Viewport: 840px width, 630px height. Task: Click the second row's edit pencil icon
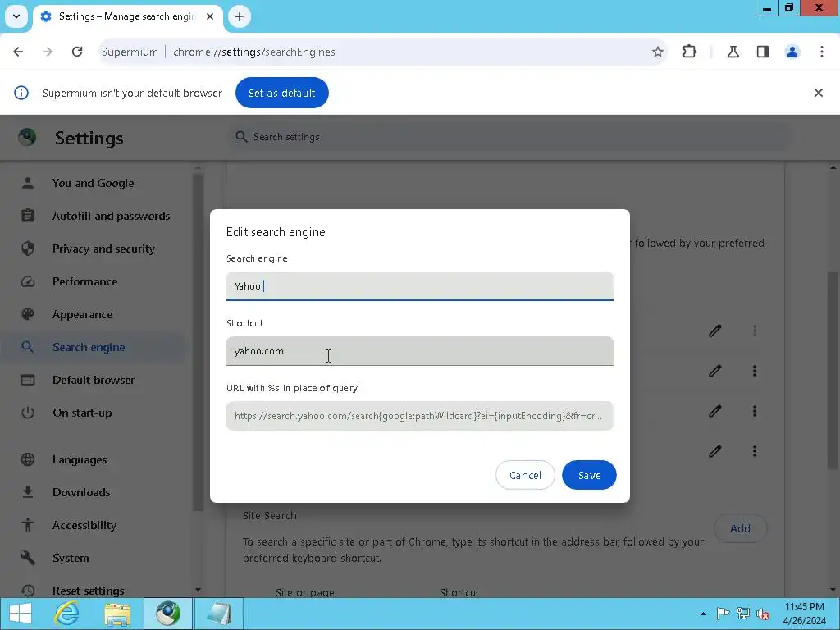[714, 371]
